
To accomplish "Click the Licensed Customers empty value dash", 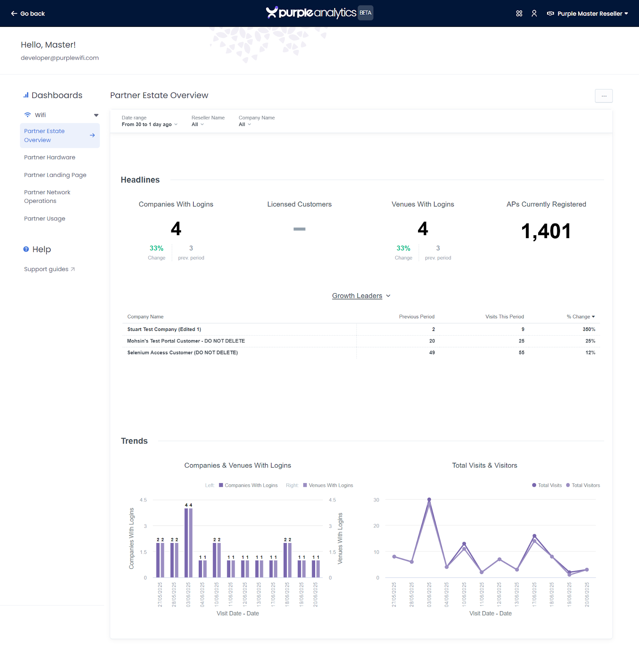I will [x=300, y=229].
